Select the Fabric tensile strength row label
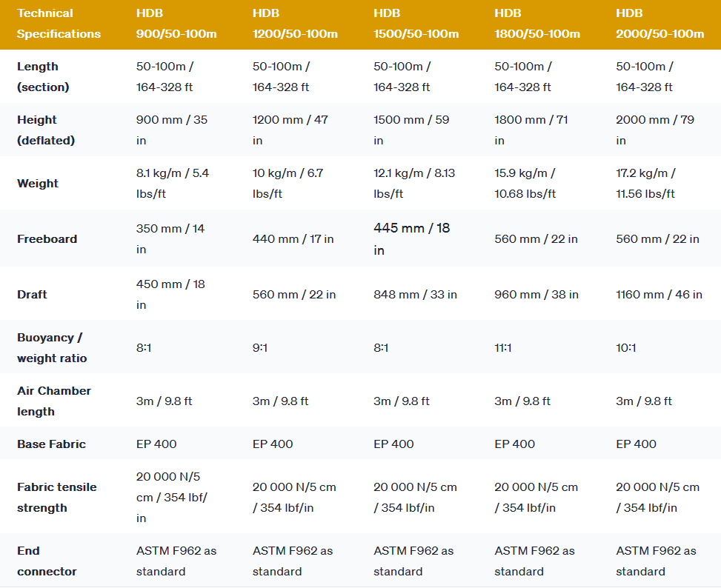Image resolution: width=721 pixels, height=588 pixels. click(56, 498)
